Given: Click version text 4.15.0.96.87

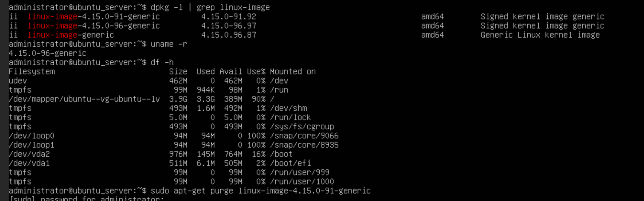Looking at the screenshot, I should (x=228, y=35).
